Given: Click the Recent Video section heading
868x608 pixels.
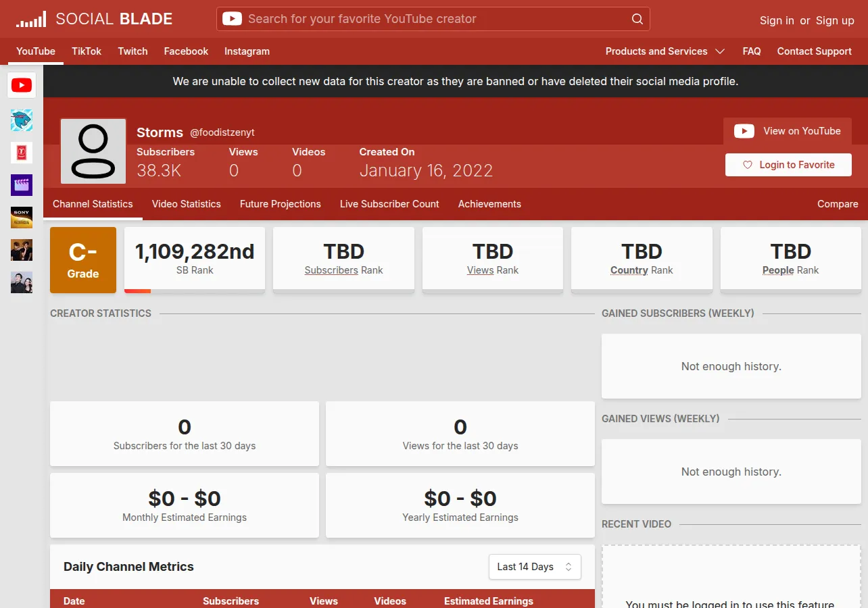Looking at the screenshot, I should tap(637, 524).
